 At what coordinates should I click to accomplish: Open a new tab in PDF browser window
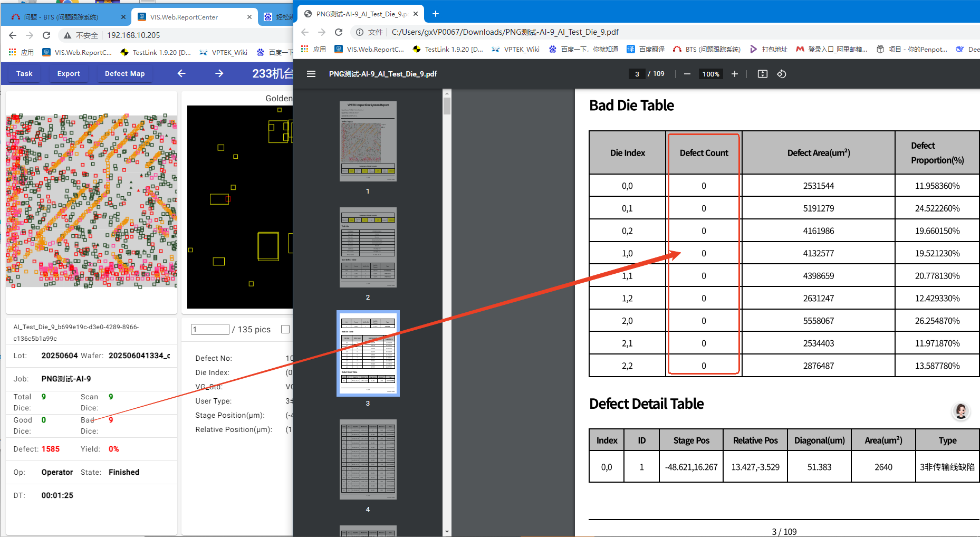[x=436, y=14]
